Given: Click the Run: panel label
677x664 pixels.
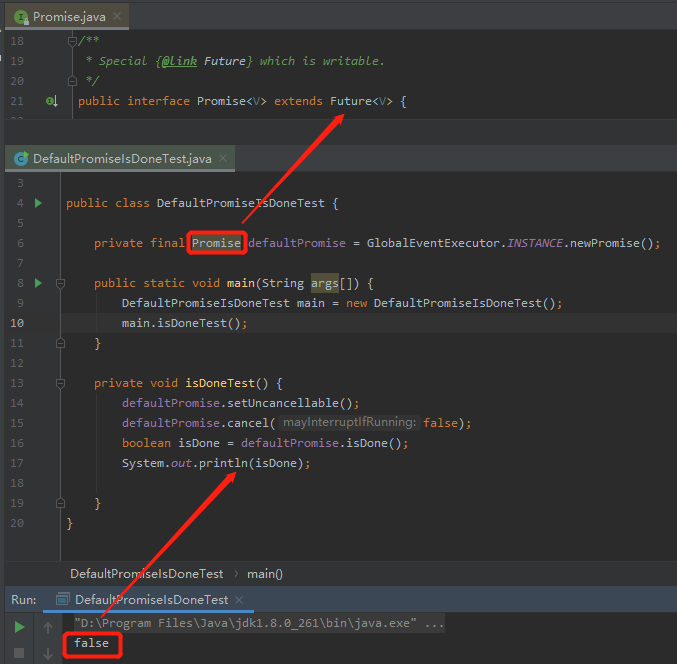Looking at the screenshot, I should (24, 600).
